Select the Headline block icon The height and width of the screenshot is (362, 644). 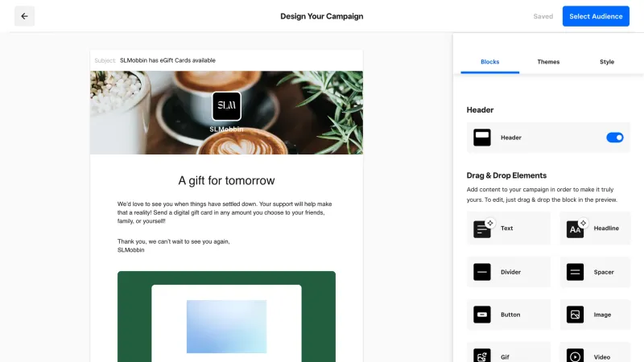(575, 229)
